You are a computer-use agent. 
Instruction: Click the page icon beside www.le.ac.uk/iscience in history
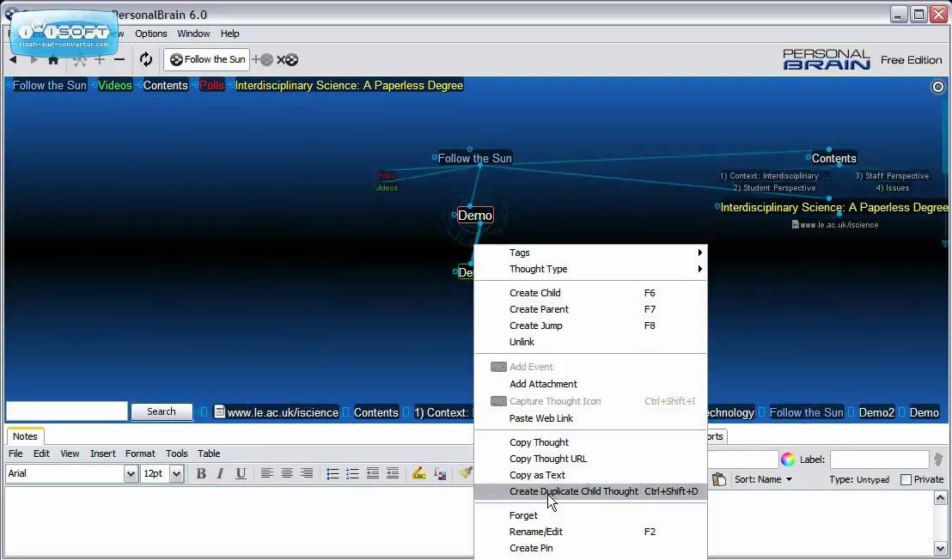tap(220, 412)
